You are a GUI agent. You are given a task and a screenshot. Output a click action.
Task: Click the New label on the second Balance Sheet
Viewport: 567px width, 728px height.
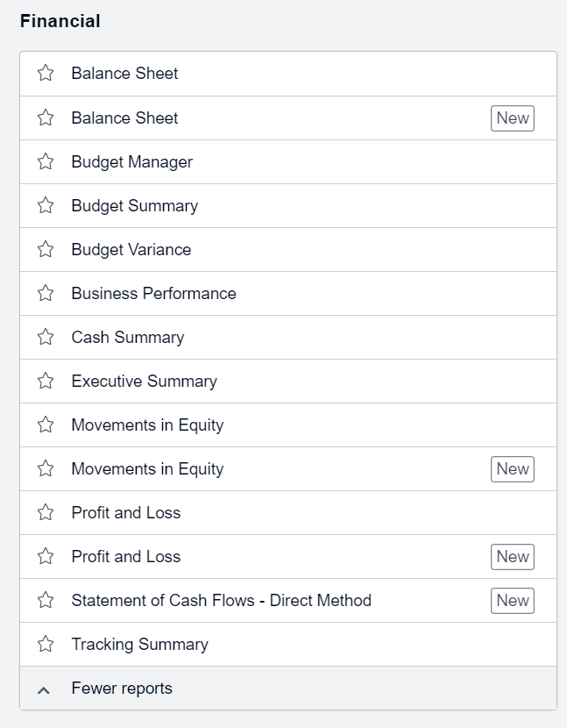[512, 118]
